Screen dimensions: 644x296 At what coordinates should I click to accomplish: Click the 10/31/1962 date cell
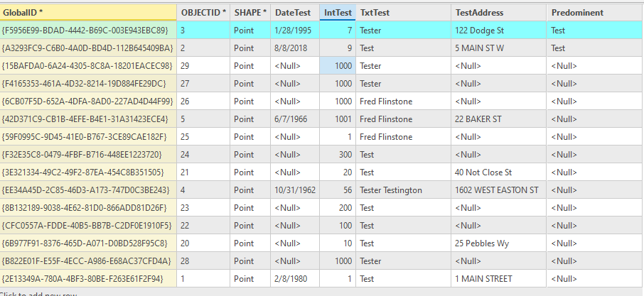point(294,190)
